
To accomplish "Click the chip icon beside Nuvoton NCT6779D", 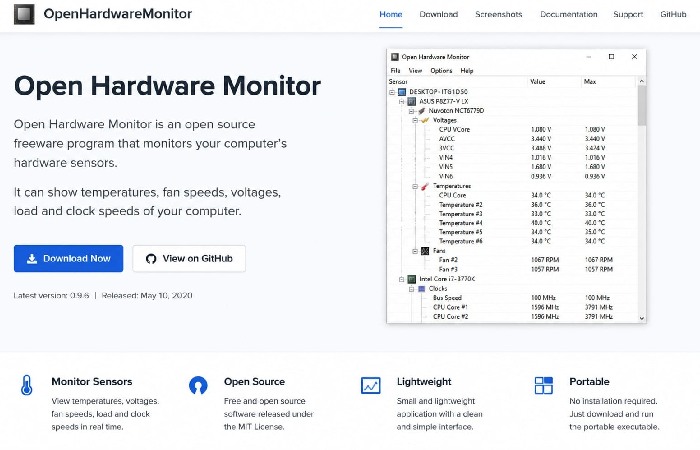I will click(x=421, y=111).
